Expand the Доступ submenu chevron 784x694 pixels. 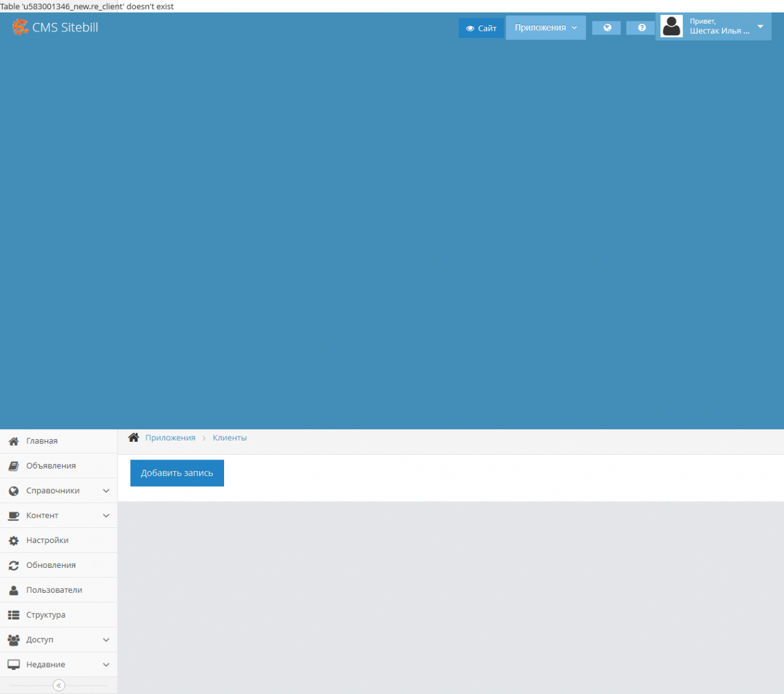(x=106, y=640)
